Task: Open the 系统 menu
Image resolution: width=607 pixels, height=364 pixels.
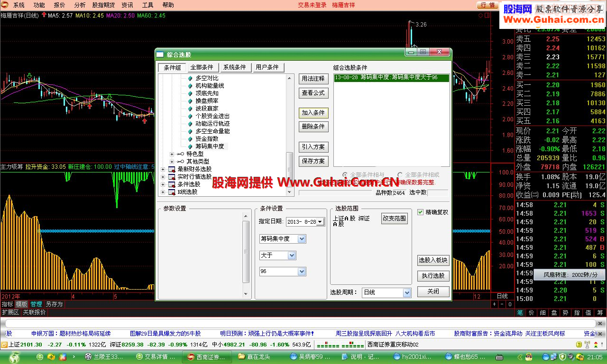Action: (19, 5)
